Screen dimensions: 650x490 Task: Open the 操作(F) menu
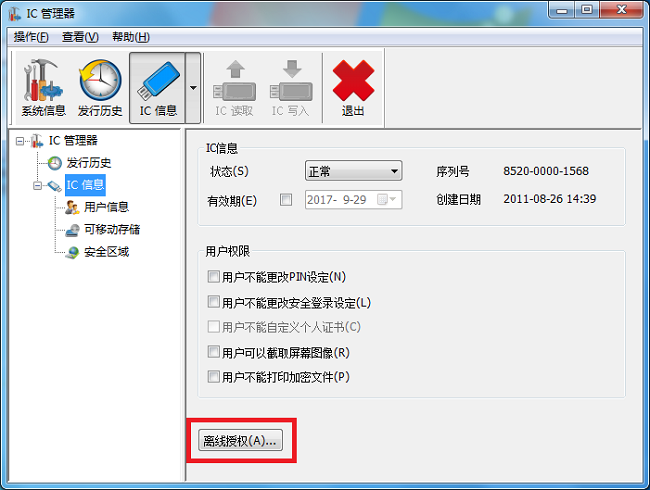tap(31, 37)
